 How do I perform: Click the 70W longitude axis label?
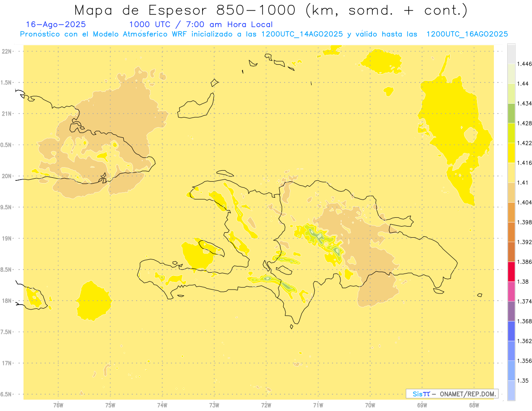coord(370,405)
